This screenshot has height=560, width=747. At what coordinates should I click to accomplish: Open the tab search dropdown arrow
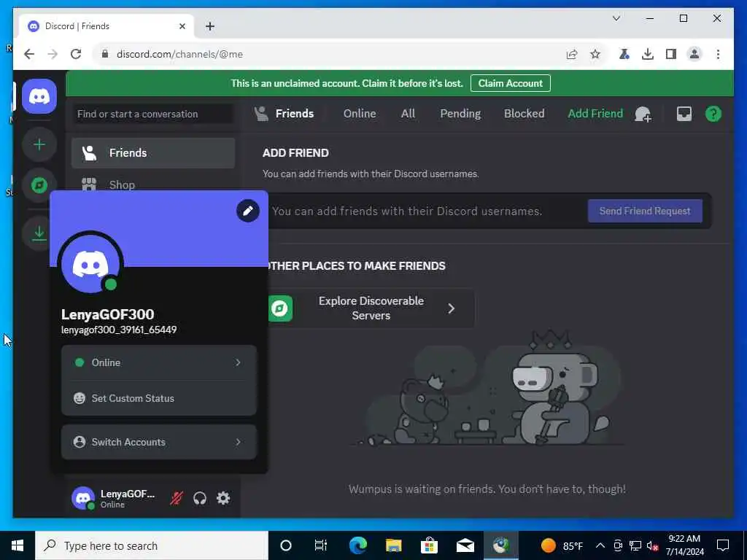click(x=616, y=18)
